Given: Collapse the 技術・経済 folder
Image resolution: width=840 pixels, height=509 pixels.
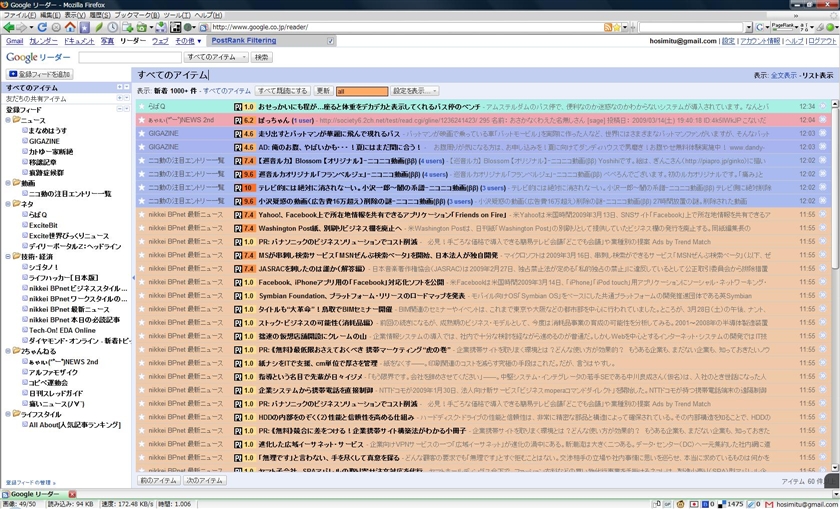Looking at the screenshot, I should pos(8,257).
